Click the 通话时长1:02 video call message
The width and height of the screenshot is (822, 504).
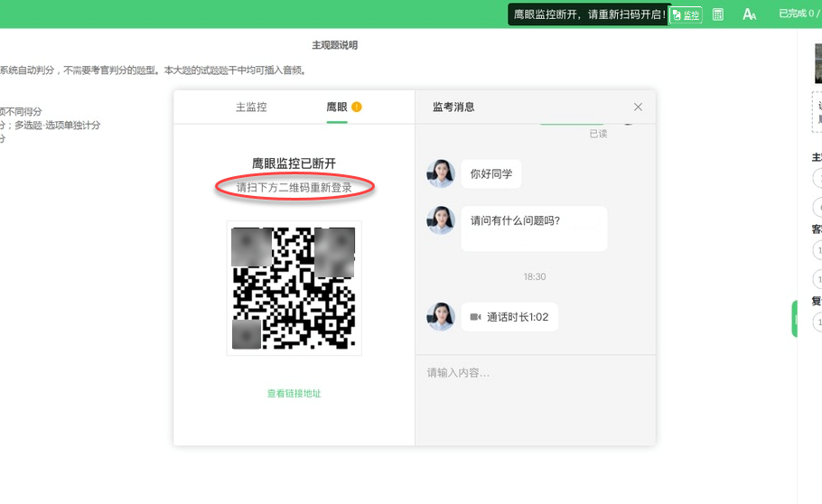(509, 317)
